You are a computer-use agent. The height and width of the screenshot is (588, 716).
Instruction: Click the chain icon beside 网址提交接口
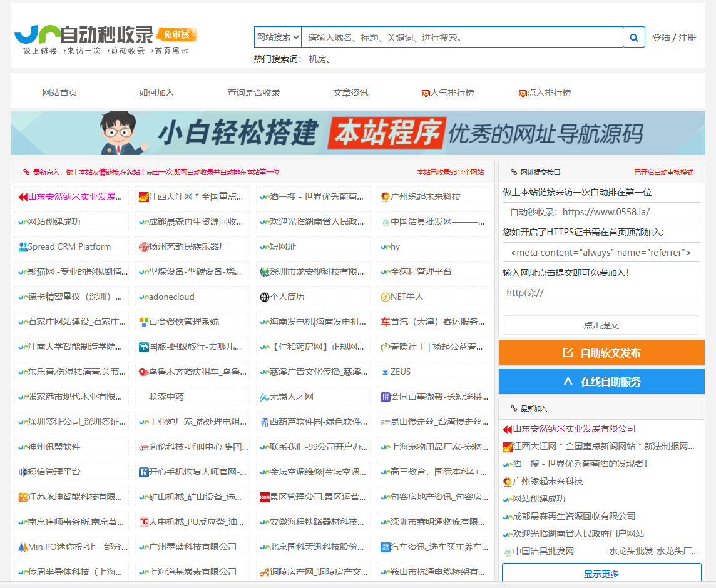(x=514, y=172)
